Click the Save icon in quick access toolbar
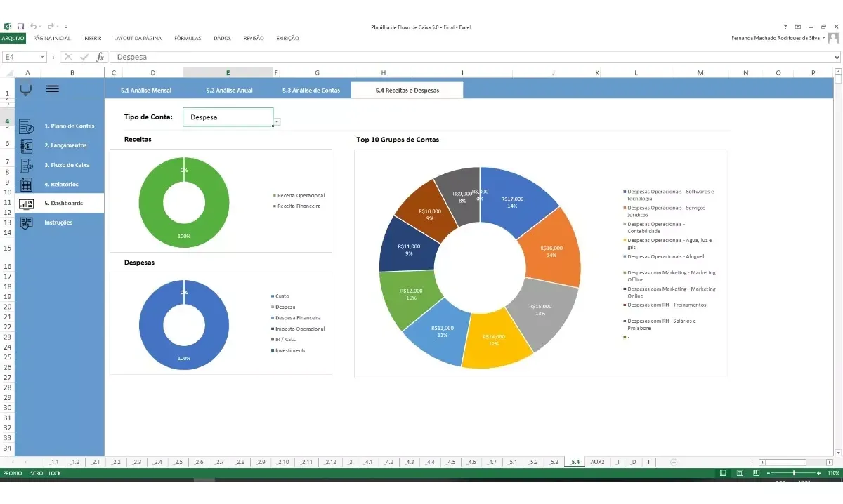The image size is (843, 504). pos(20,27)
